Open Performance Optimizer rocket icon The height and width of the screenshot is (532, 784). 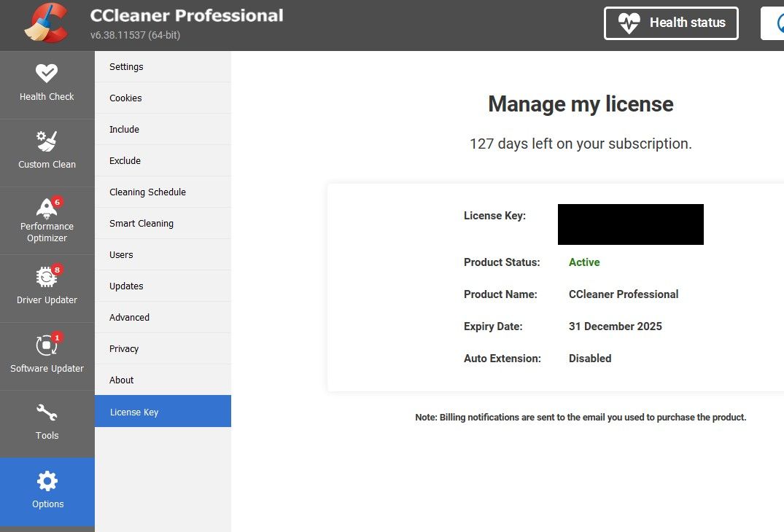click(47, 208)
